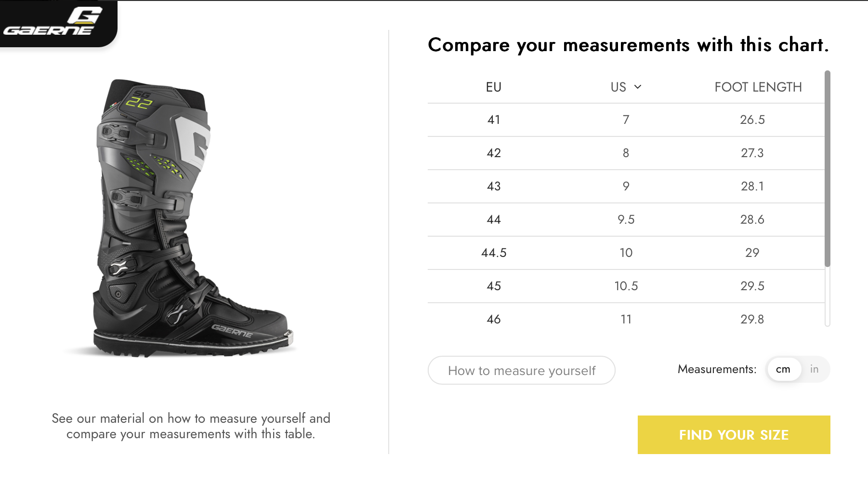Click the Gaerne logo
The width and height of the screenshot is (868, 483).
54,22
